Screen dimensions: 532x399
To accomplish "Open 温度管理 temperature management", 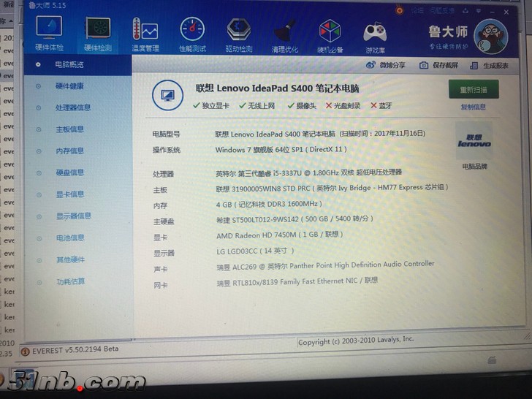I will 145,34.
